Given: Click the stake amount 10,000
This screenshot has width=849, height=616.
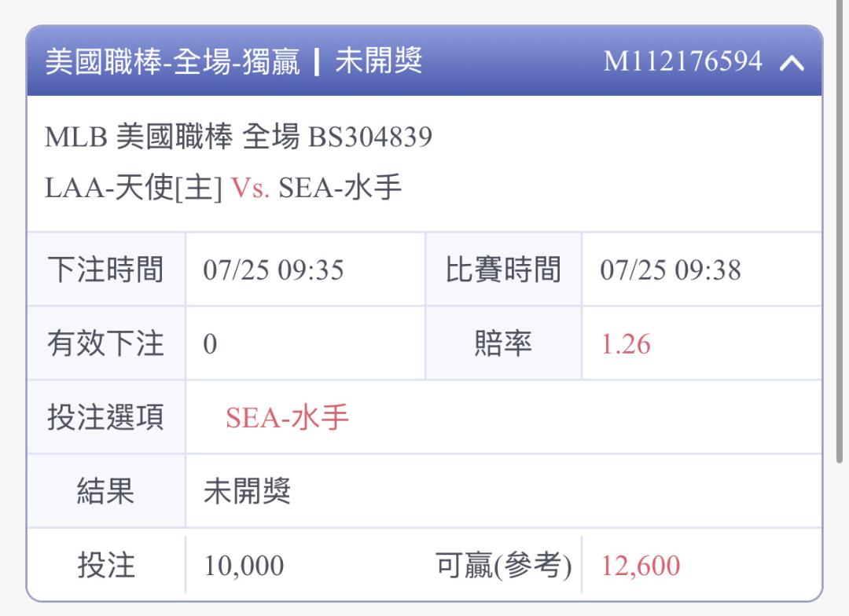Looking at the screenshot, I should tap(244, 566).
